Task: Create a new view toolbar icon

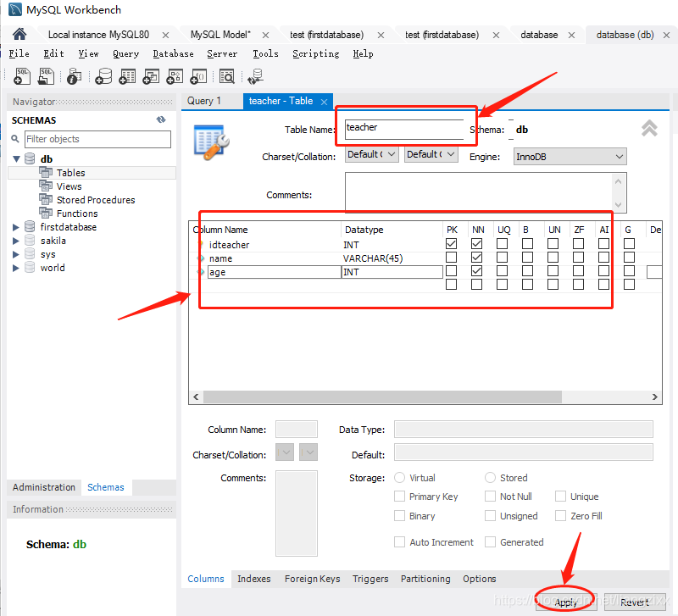Action: 151,76
